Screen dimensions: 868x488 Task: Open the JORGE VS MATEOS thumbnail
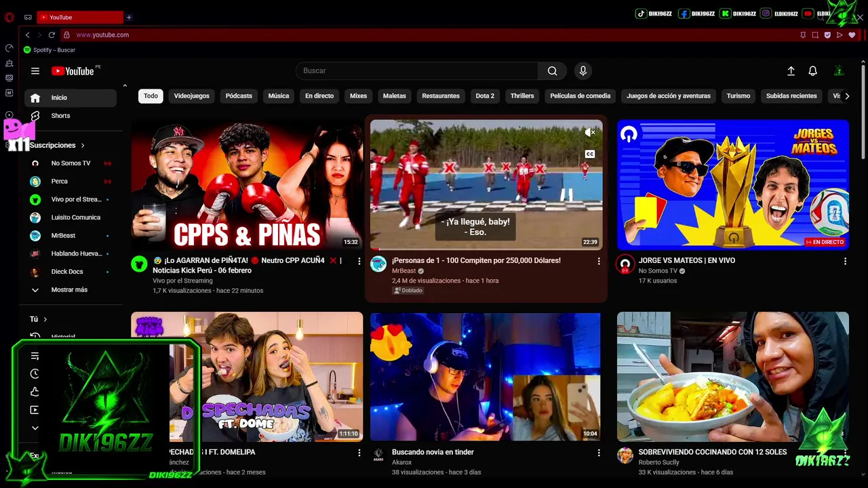(733, 185)
